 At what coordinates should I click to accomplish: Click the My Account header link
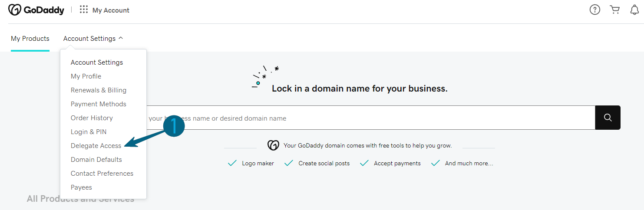(x=111, y=10)
